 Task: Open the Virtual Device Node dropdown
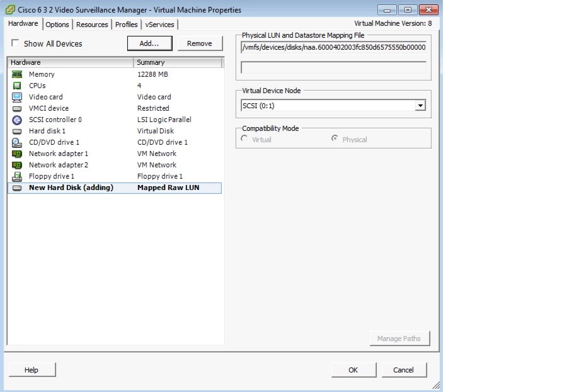tap(420, 105)
